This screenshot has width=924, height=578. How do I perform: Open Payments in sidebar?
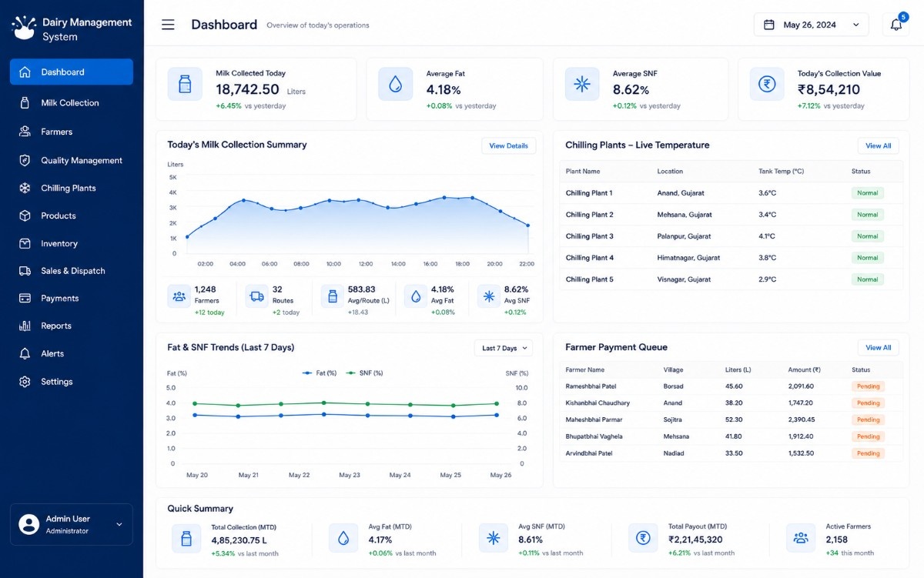point(72,298)
